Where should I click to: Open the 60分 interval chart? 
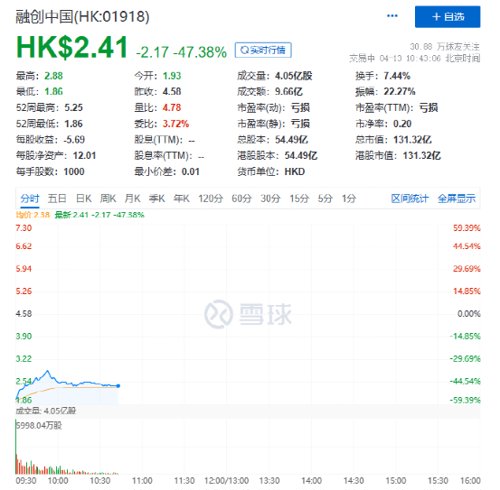pyautogui.click(x=241, y=199)
